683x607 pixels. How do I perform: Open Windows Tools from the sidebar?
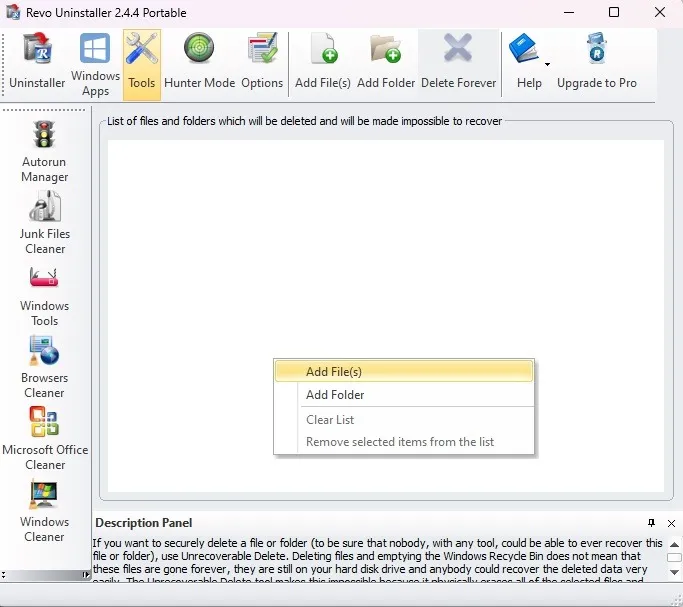click(44, 295)
